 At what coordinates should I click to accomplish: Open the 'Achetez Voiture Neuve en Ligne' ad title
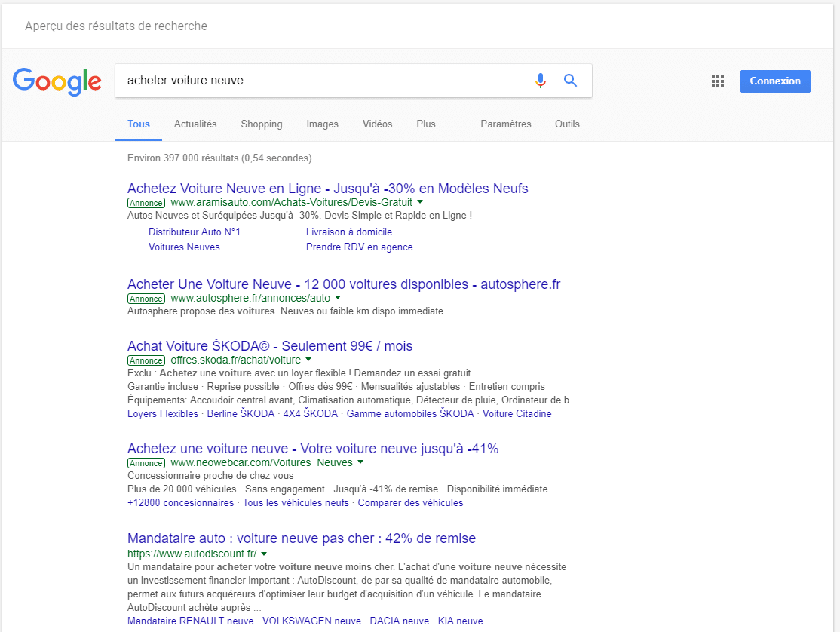pos(328,189)
